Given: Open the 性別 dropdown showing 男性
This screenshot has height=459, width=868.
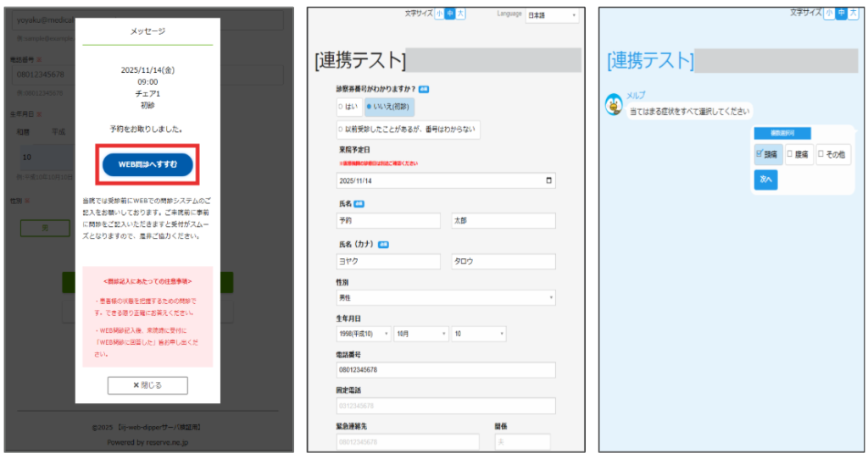Looking at the screenshot, I should tap(446, 298).
